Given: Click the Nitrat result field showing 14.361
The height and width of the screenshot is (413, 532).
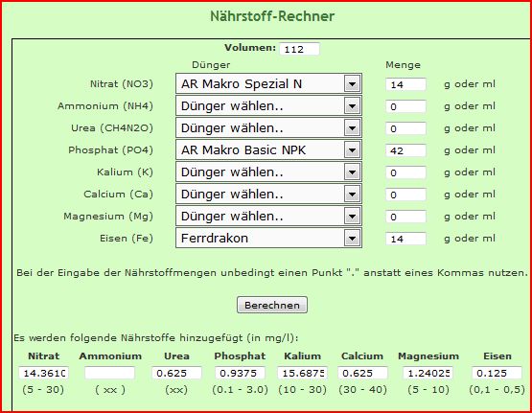Looking at the screenshot, I should click(44, 373).
